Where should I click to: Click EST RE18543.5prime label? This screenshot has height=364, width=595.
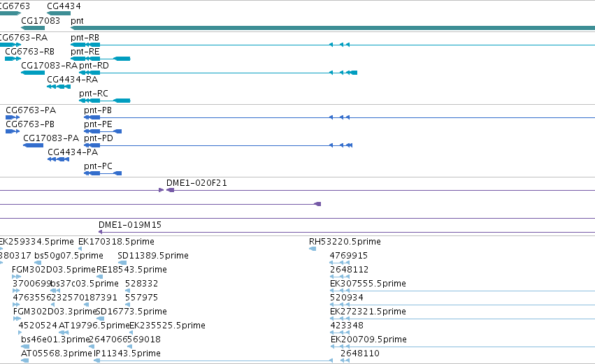click(131, 270)
